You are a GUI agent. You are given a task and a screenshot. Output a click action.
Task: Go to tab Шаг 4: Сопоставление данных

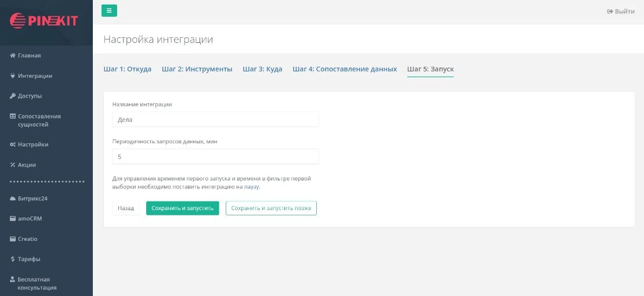coord(345,69)
